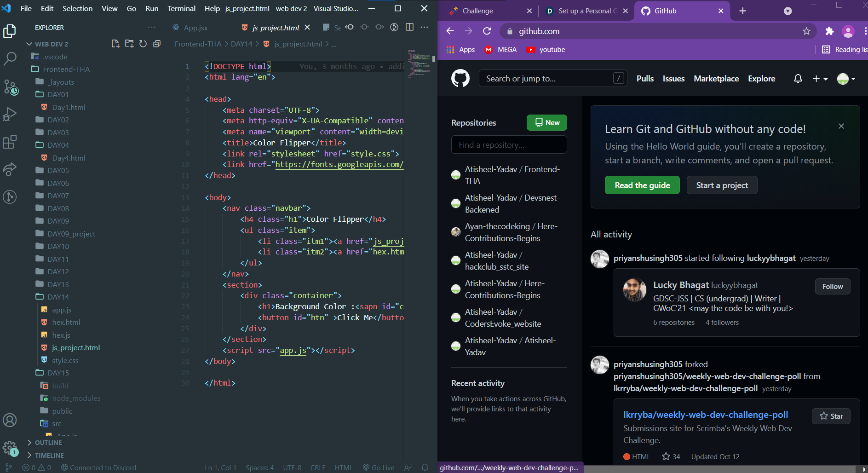The width and height of the screenshot is (868, 473).
Task: Click the New repository button
Action: 547,123
